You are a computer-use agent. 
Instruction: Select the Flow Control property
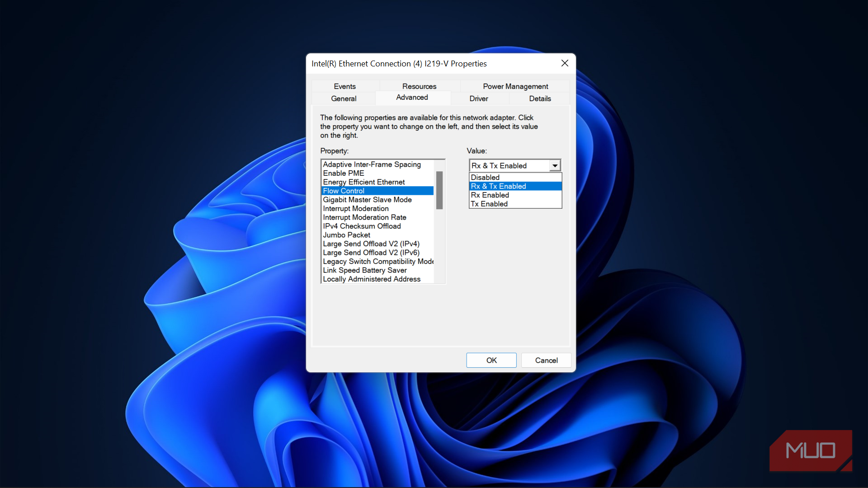[377, 191]
